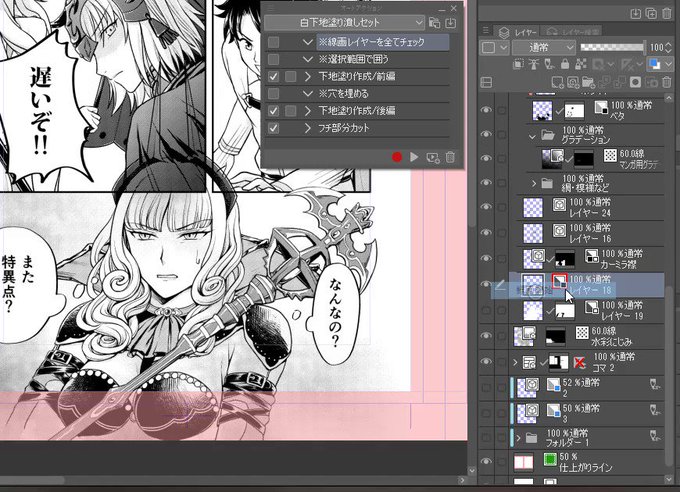Screen dimensions: 680x492
Task: Switch to the レイヤー tab
Action: pos(517,32)
